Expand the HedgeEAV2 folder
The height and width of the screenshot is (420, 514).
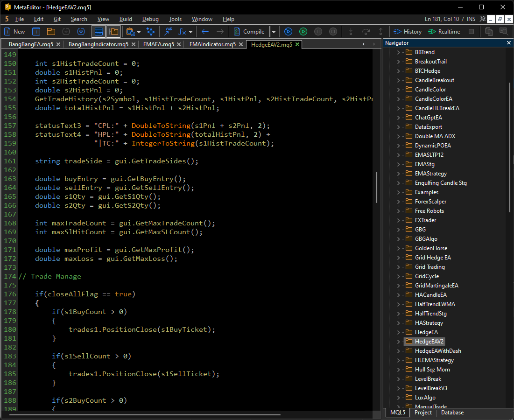click(398, 342)
